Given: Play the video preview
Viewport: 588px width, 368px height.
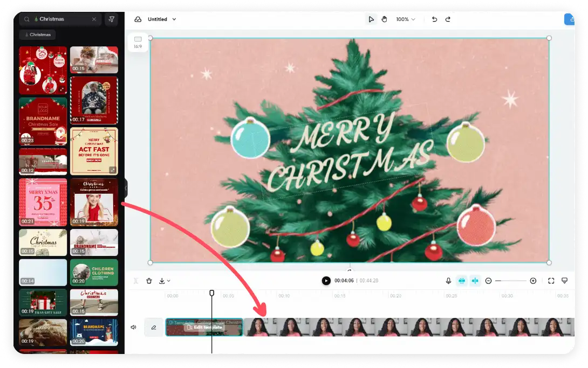Looking at the screenshot, I should coord(326,280).
